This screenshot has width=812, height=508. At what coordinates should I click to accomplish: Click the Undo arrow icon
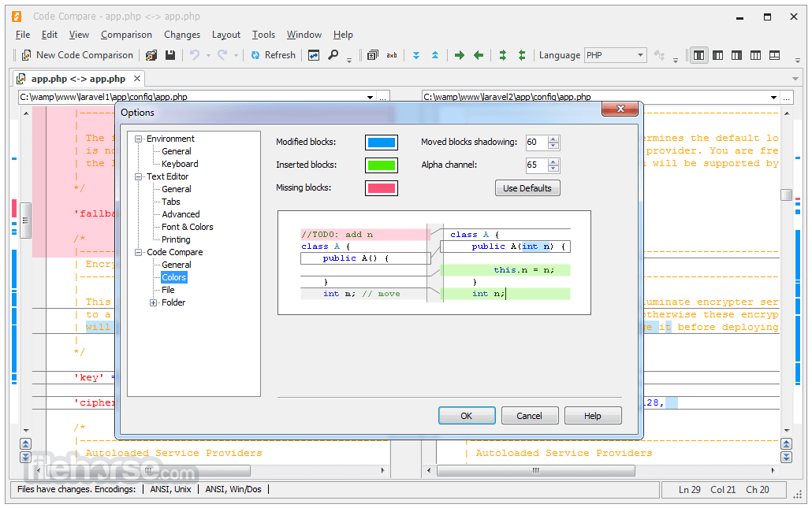point(195,55)
